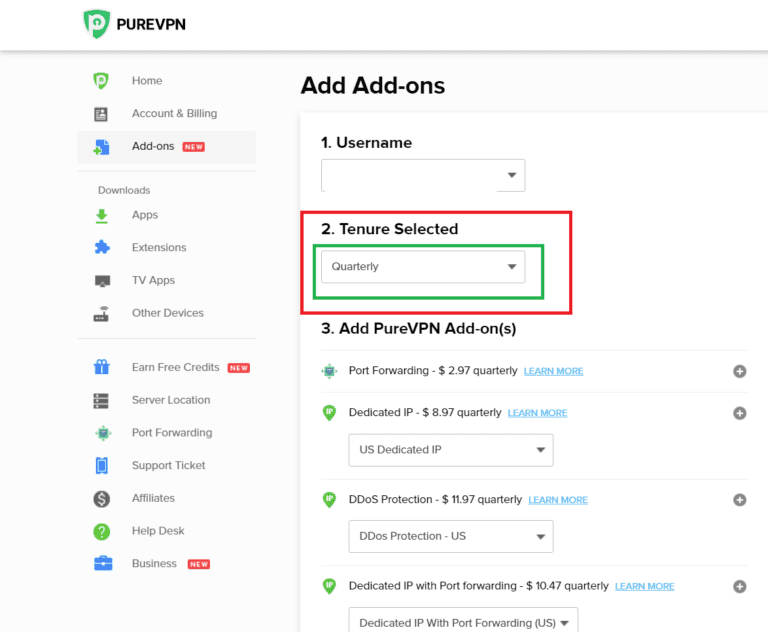Select the TV Apps monitor icon
Viewport: 768px width, 632px height.
click(x=101, y=281)
